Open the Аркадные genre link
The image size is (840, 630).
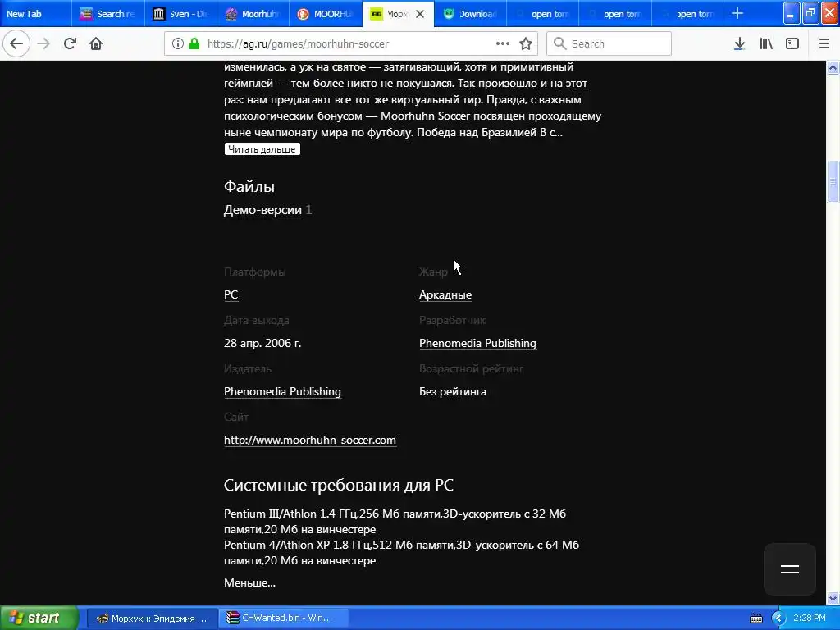pyautogui.click(x=445, y=294)
